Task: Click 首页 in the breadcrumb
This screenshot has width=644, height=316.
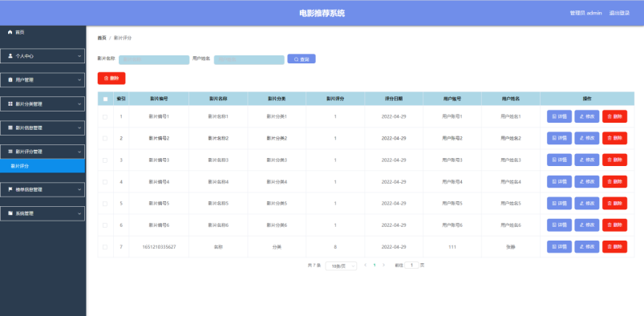Action: click(102, 38)
